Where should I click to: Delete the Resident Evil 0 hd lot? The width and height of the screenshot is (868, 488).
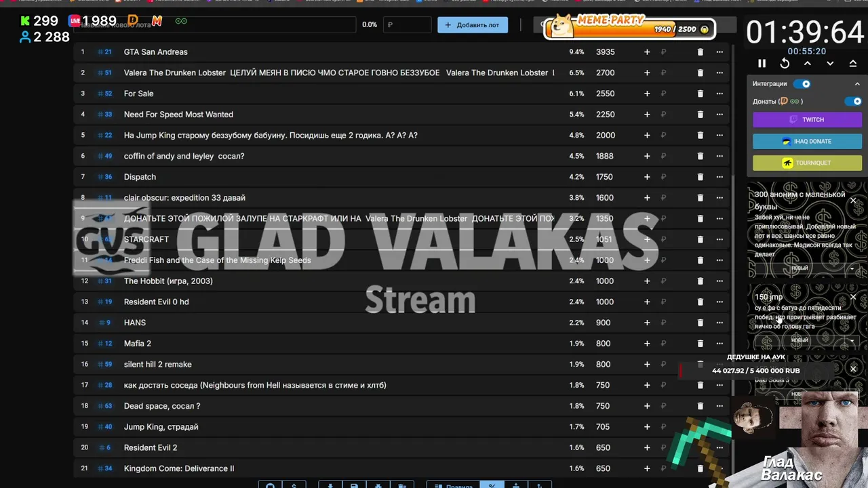click(701, 302)
